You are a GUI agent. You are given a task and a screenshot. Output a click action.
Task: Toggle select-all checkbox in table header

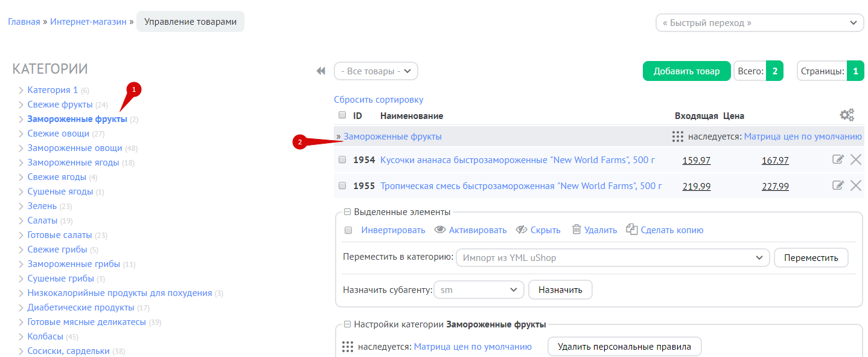click(x=342, y=115)
